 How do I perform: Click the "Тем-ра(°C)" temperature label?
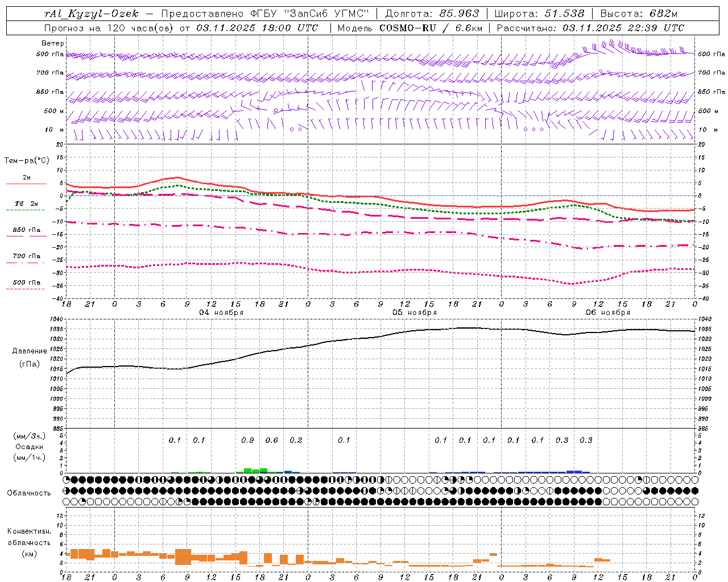click(27, 161)
